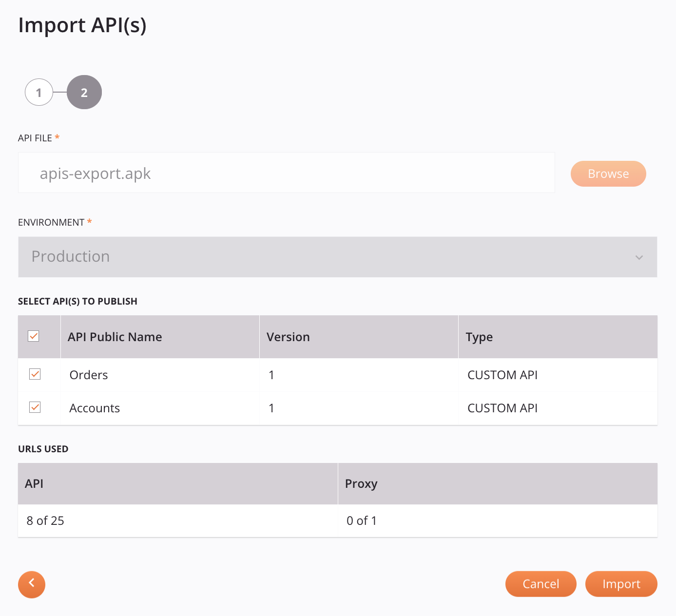The width and height of the screenshot is (676, 616).
Task: Click the Environment dropdown chevron
Action: point(640,257)
